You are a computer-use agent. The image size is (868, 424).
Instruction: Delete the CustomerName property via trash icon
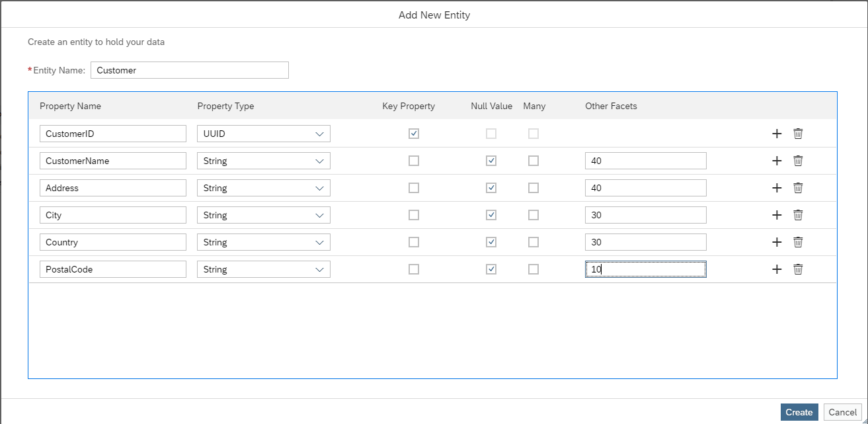(x=798, y=160)
